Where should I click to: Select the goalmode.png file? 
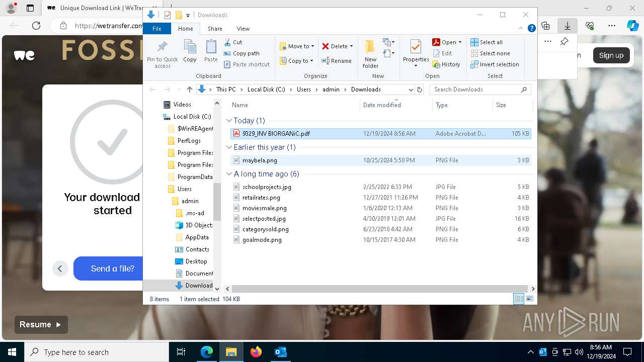[380, 240]
